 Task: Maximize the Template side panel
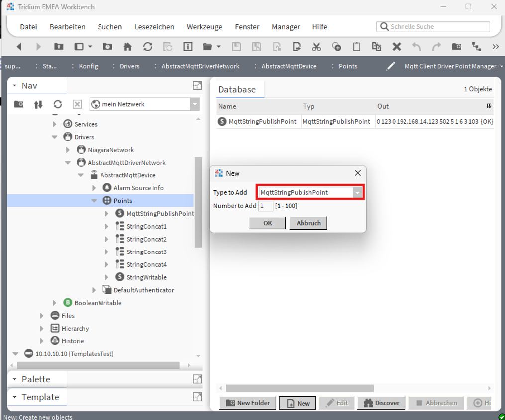[x=197, y=397]
